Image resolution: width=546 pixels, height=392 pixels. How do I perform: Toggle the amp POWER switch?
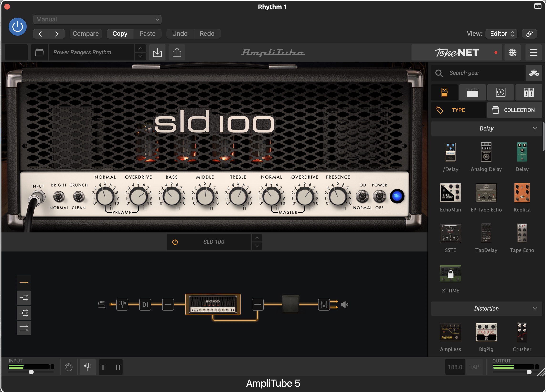click(379, 196)
